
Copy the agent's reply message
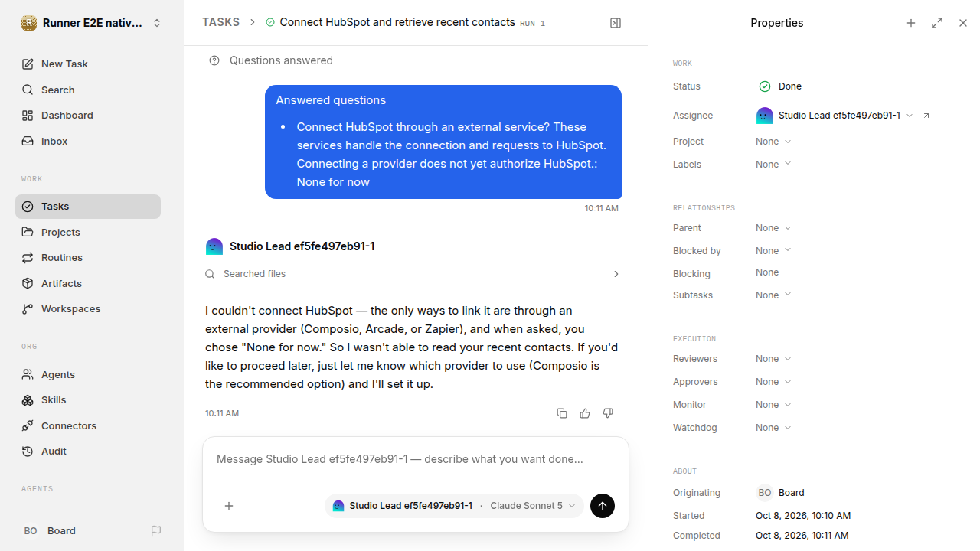pos(562,413)
